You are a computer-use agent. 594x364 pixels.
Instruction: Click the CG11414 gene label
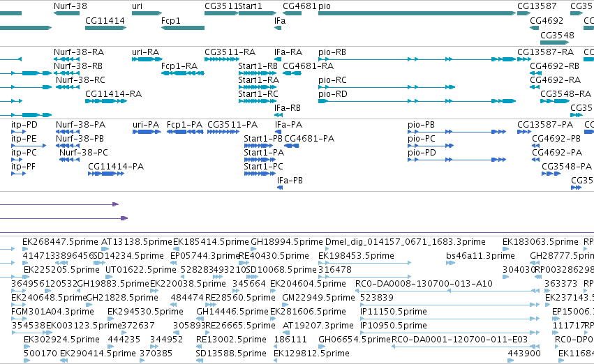pos(105,20)
